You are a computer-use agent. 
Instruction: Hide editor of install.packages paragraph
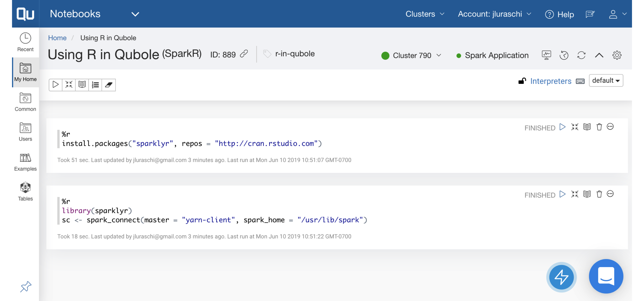click(575, 127)
